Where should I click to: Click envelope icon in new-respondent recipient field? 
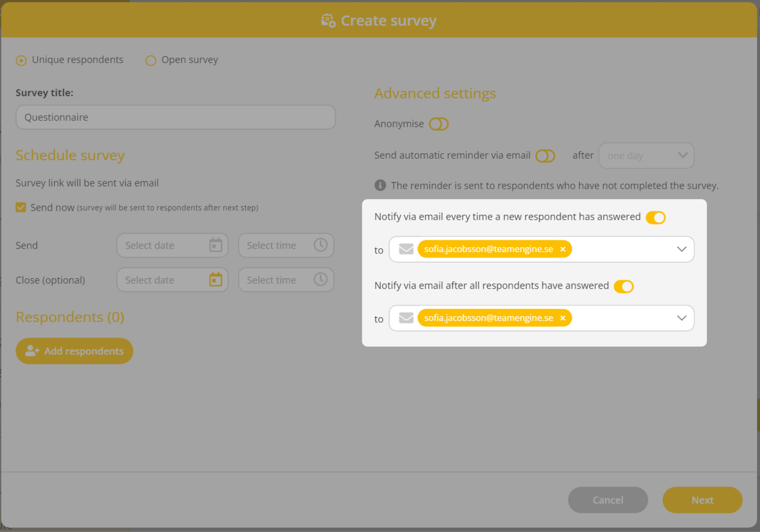click(406, 249)
